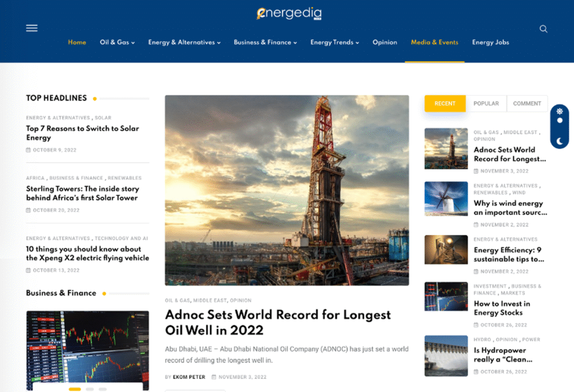Viewport: 574px width, 392px height.
Task: Click the Energedia logo
Action: pos(289,13)
